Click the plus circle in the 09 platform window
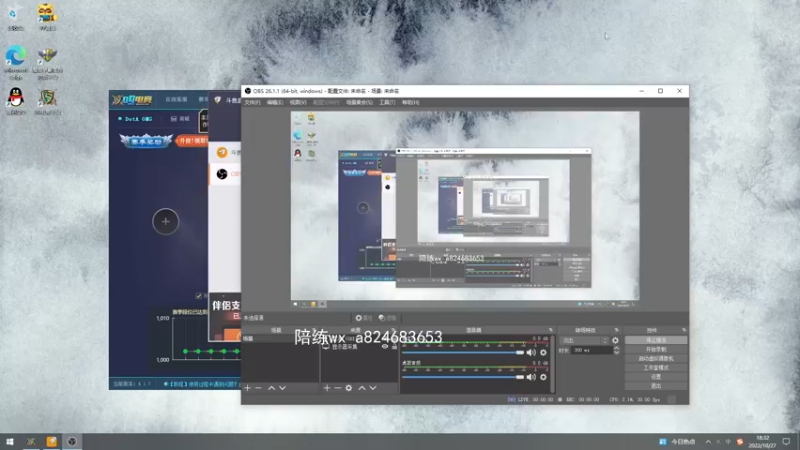Image resolution: width=800 pixels, height=450 pixels. click(x=166, y=221)
